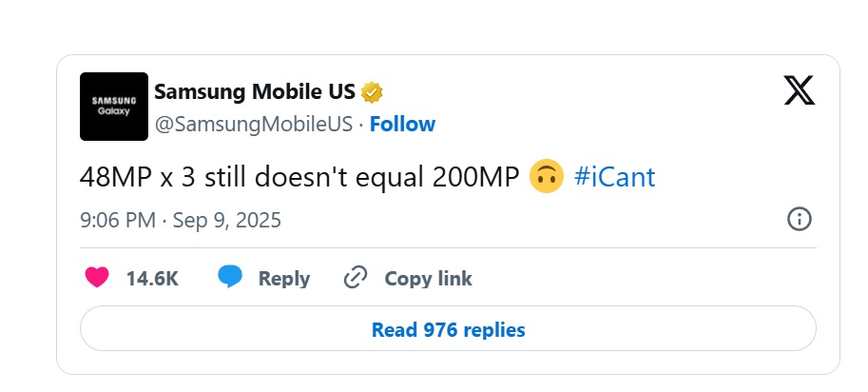868x392 pixels.
Task: Click Read 976 replies button
Action: click(448, 328)
